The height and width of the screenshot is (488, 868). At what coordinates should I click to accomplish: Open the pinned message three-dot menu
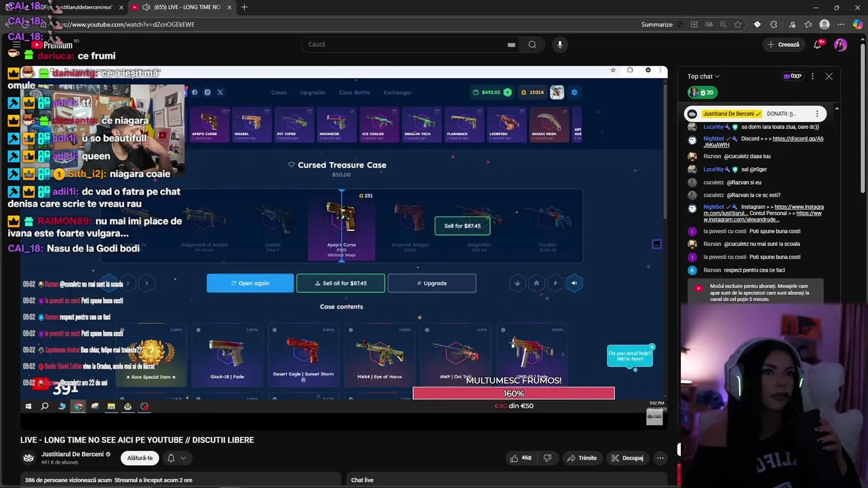pos(817,114)
